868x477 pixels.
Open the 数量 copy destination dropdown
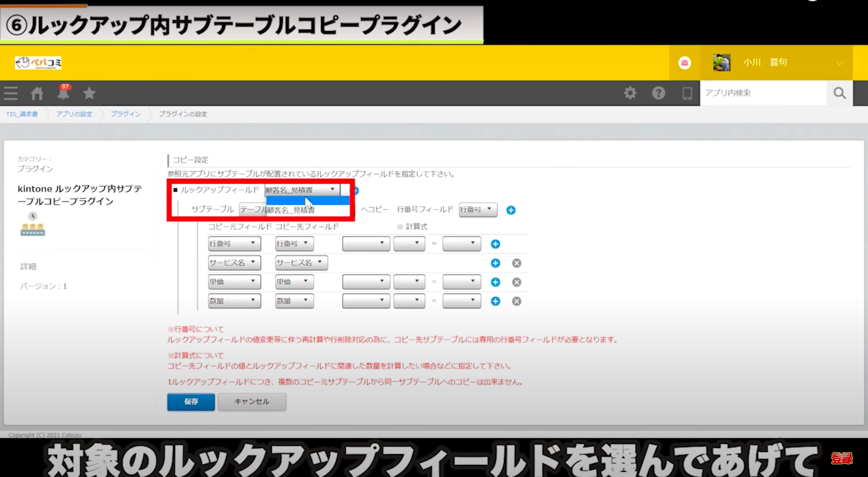pyautogui.click(x=294, y=301)
